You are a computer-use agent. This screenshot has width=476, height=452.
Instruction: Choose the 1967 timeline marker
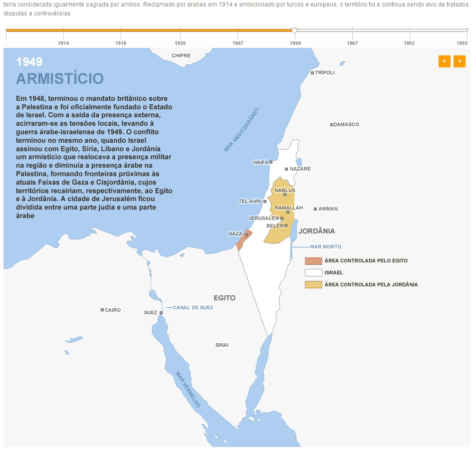point(352,43)
